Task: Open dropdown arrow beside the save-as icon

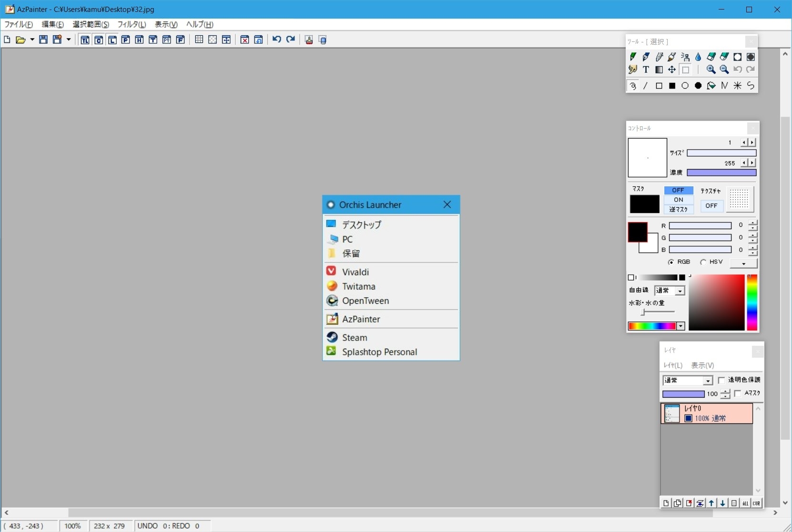Action: point(69,40)
